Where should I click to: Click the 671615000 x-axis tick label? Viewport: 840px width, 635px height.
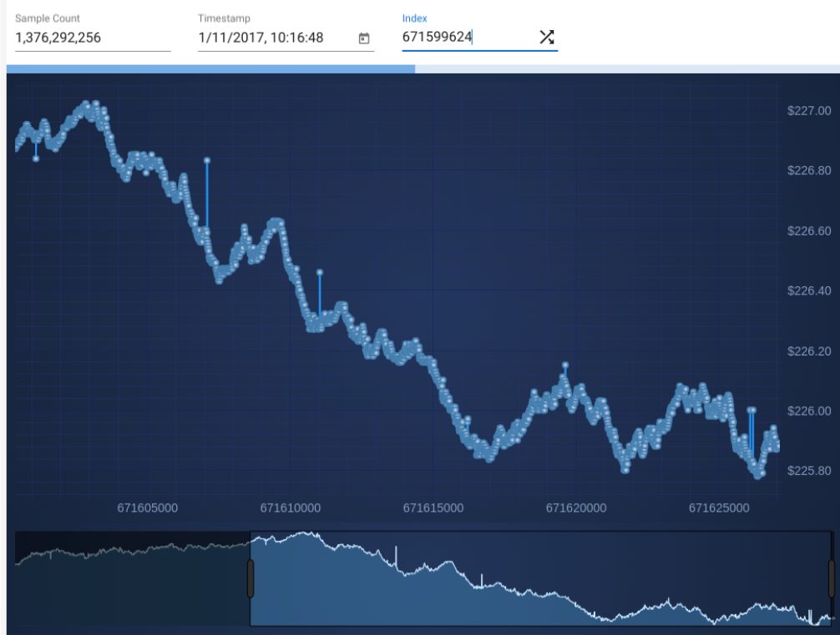(x=433, y=507)
